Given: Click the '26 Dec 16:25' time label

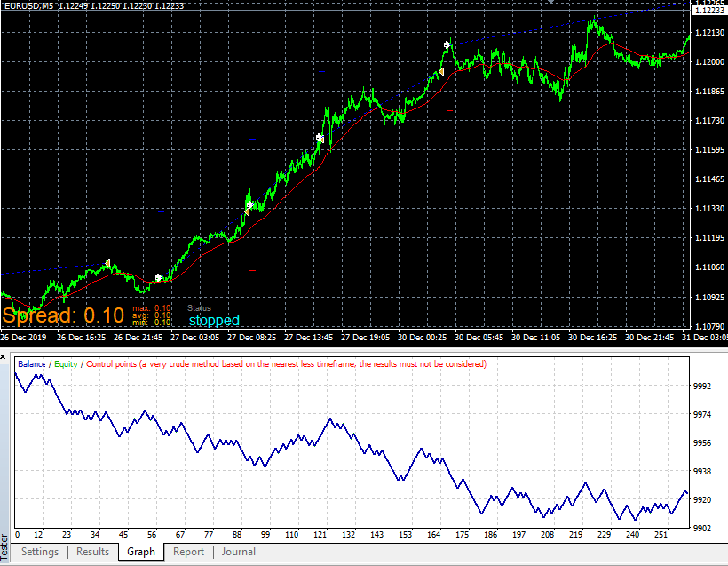Looking at the screenshot, I should [82, 338].
